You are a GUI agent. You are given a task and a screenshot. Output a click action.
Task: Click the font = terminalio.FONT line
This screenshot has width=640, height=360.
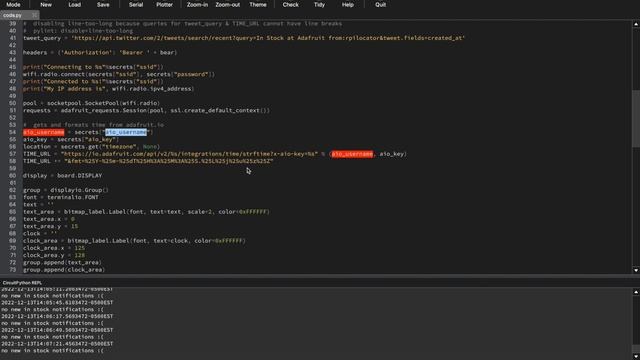point(61,197)
